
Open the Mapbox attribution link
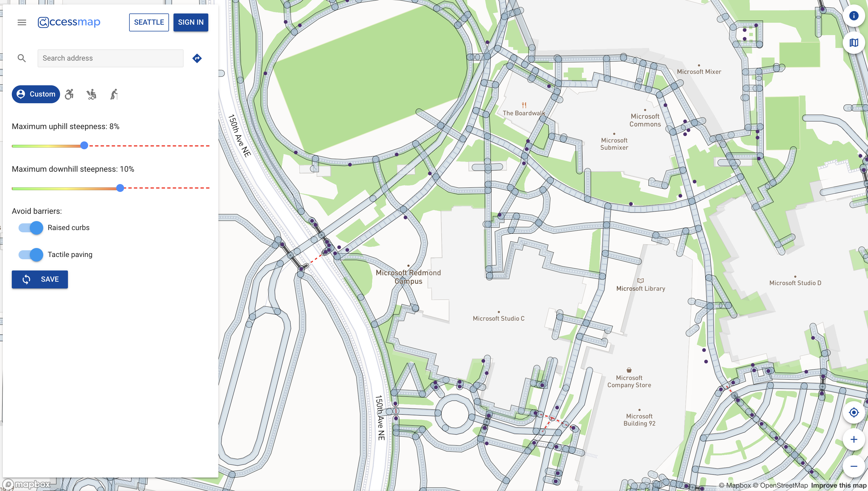(735, 486)
